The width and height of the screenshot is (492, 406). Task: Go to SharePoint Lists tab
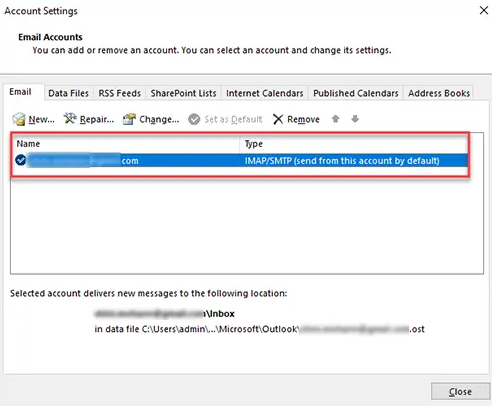pos(183,93)
